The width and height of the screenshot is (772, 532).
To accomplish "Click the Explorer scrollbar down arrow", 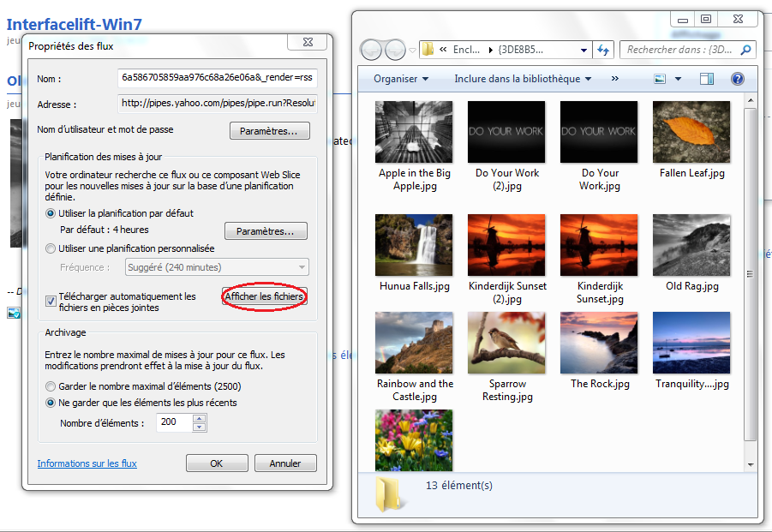I will pyautogui.click(x=751, y=464).
